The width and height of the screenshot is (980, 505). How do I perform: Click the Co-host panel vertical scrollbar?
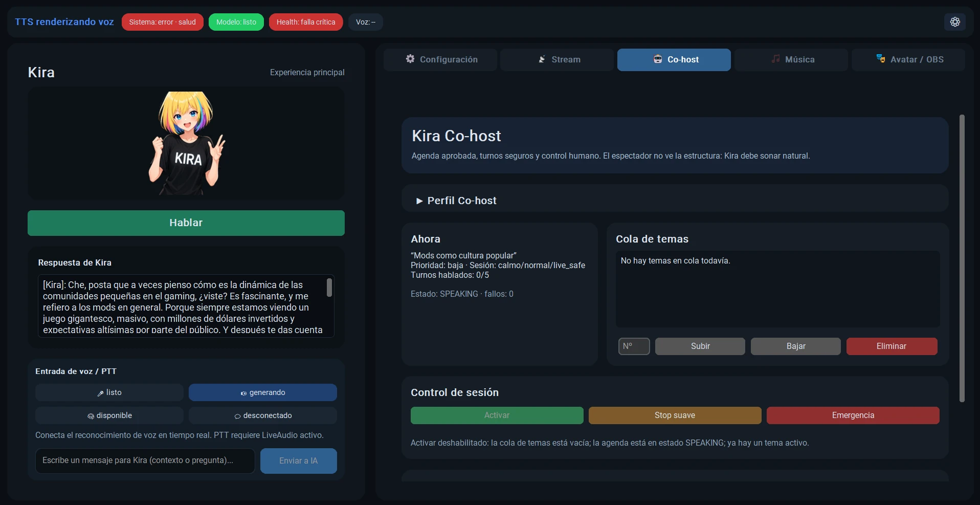[x=962, y=258]
